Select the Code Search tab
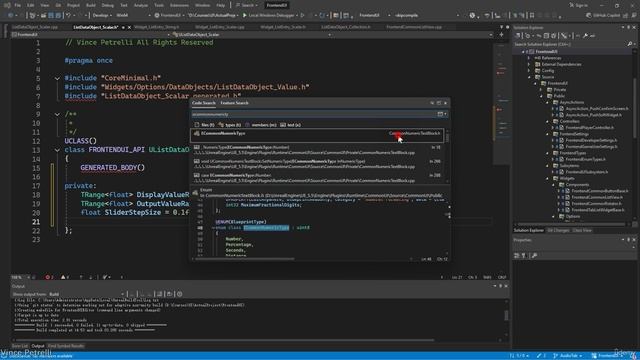Image resolution: width=640 pixels, height=360 pixels. 204,103
